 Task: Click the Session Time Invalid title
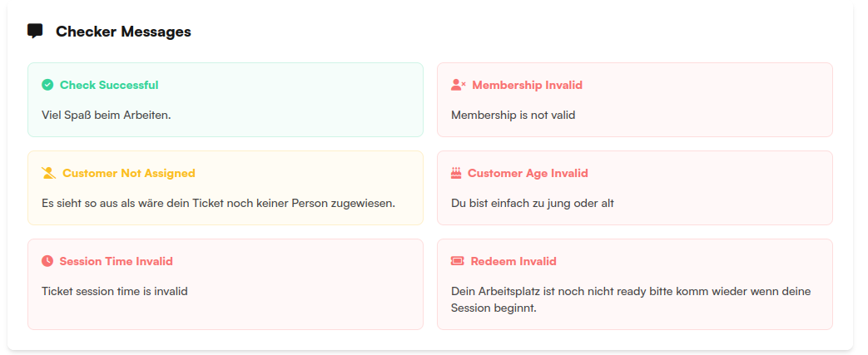[116, 261]
